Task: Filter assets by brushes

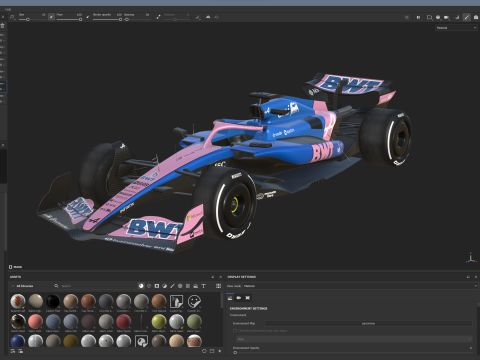Action: pos(172,286)
